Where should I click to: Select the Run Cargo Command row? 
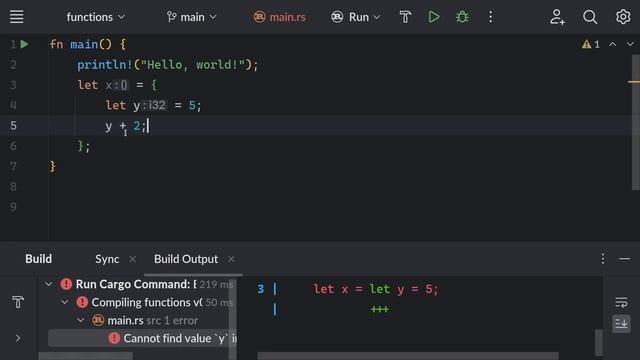[x=138, y=284]
